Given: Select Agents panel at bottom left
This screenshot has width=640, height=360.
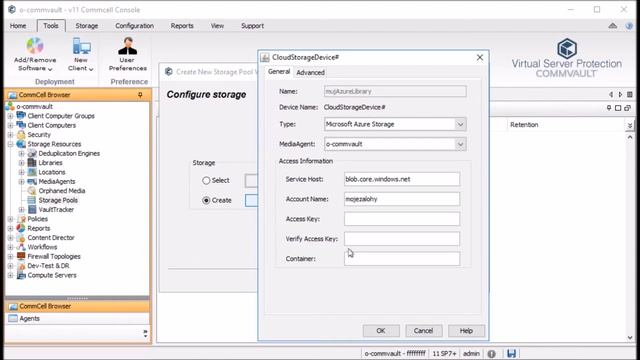Looking at the screenshot, I should [78, 318].
